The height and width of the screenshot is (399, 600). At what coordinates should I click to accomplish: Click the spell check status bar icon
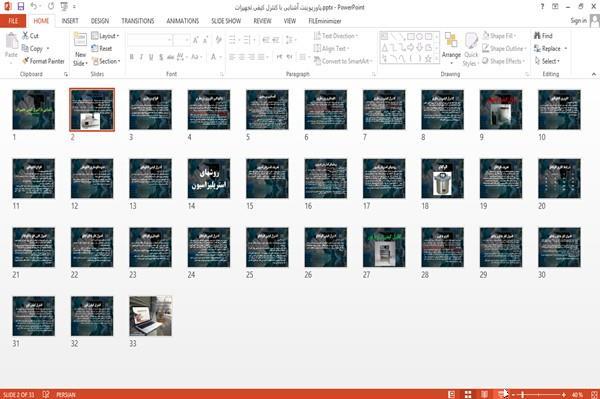coord(46,394)
